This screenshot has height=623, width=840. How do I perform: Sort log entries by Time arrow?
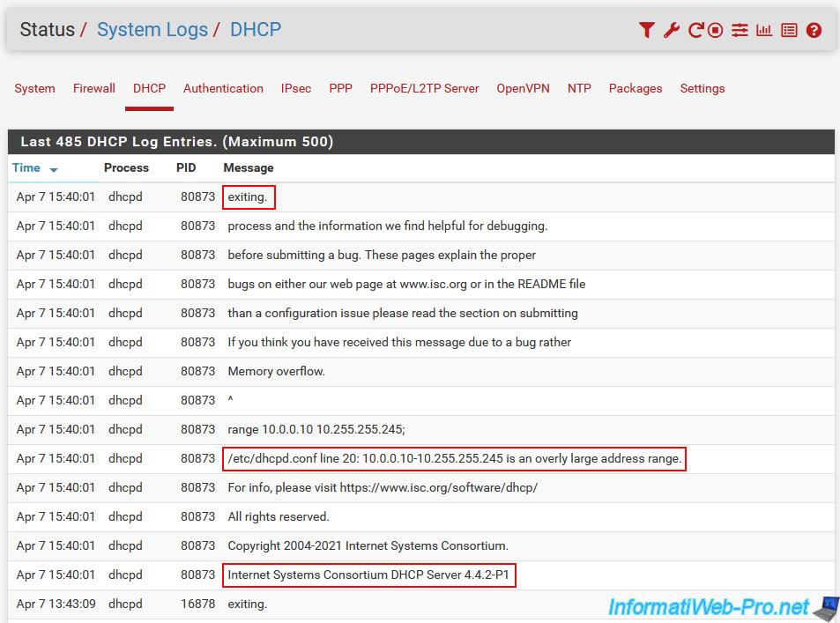click(54, 169)
